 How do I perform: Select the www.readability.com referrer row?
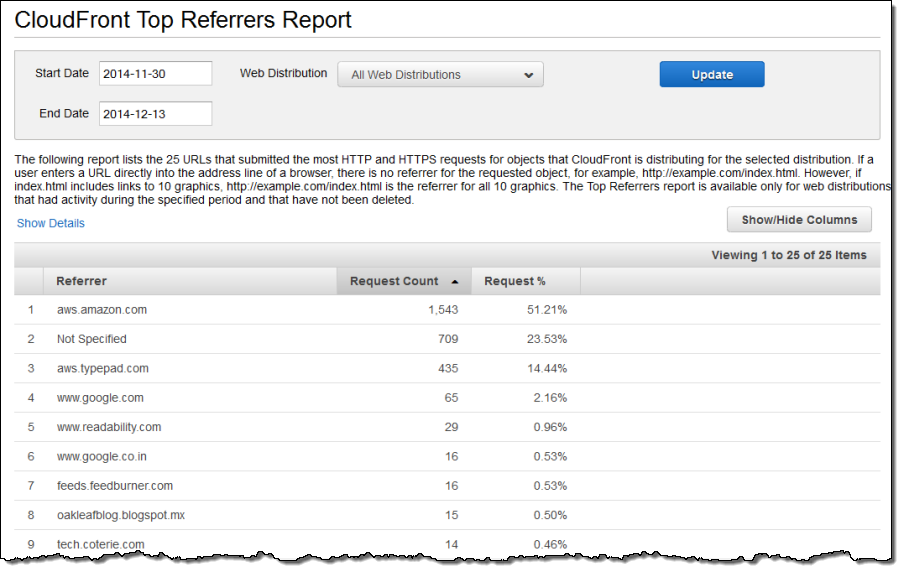coord(109,427)
